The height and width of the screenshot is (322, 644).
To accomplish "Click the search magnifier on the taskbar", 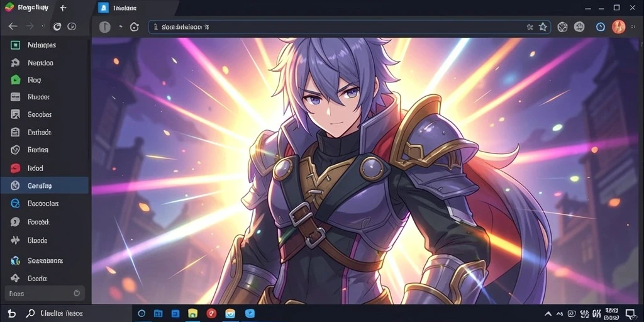I will [x=30, y=313].
